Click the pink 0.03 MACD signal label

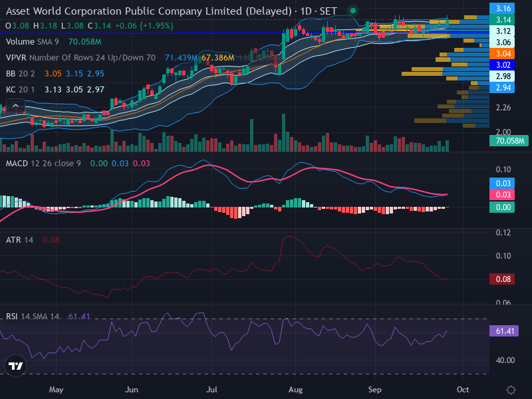(502, 195)
